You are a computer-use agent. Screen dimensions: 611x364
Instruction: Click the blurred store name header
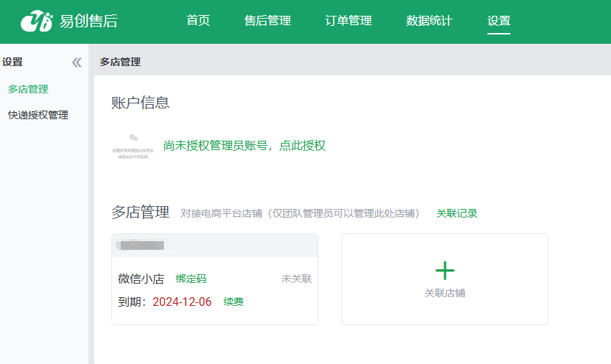click(x=142, y=246)
